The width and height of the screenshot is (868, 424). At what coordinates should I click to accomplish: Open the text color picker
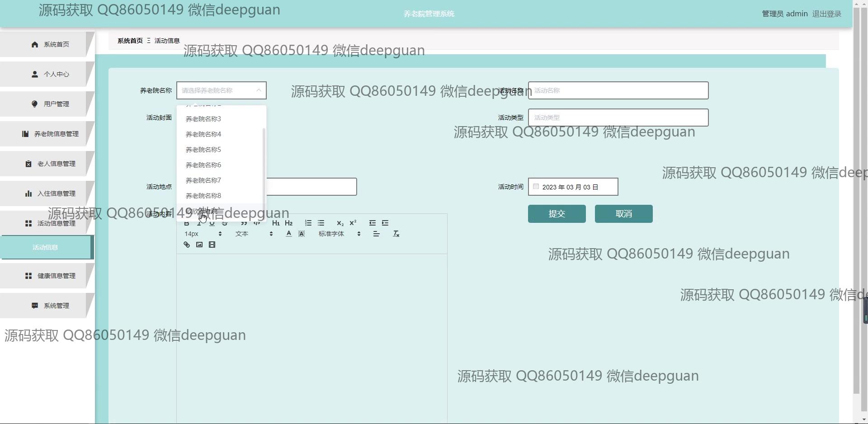tap(289, 234)
